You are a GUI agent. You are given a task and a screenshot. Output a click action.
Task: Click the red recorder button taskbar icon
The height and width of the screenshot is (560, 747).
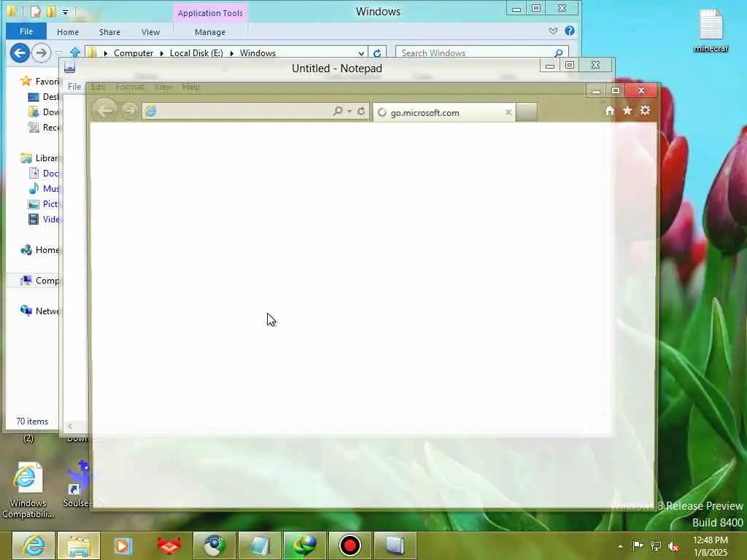pyautogui.click(x=349, y=545)
